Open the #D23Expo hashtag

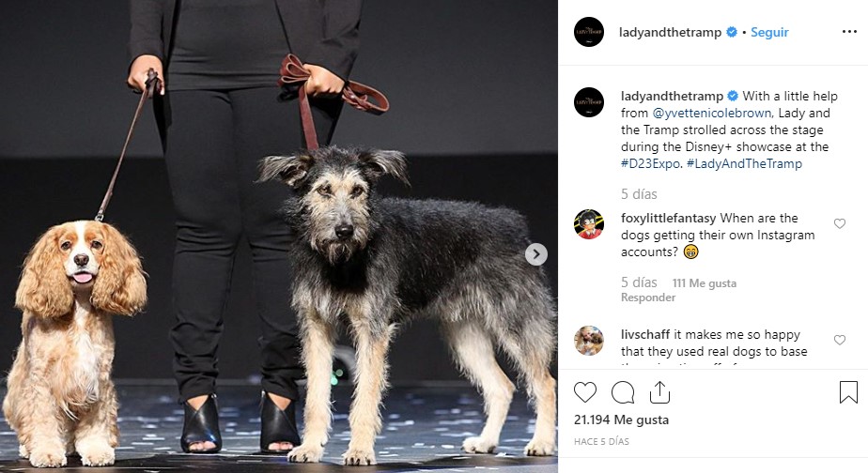pyautogui.click(x=651, y=163)
